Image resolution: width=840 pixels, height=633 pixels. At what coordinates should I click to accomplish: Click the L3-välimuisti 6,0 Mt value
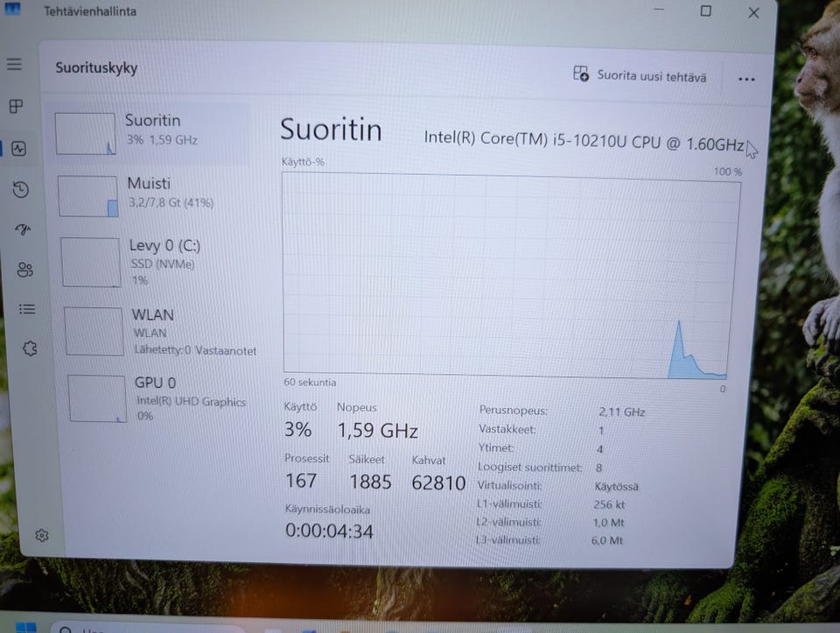[607, 540]
